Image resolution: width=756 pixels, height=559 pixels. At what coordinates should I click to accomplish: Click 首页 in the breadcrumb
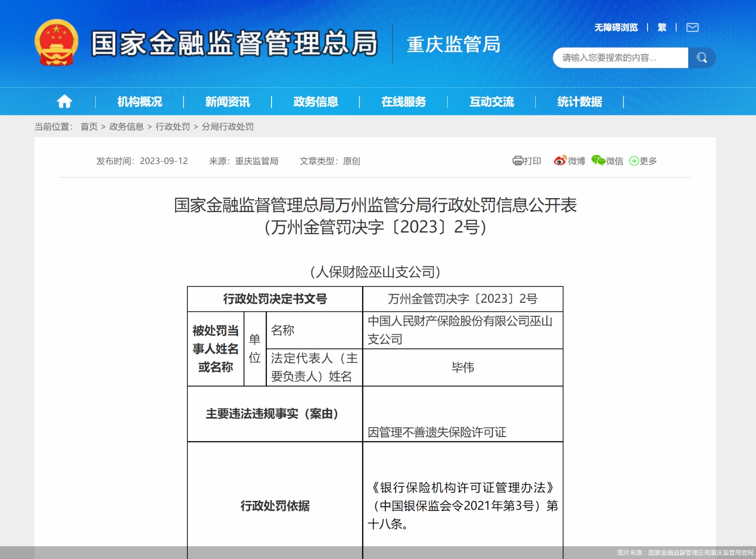[89, 127]
